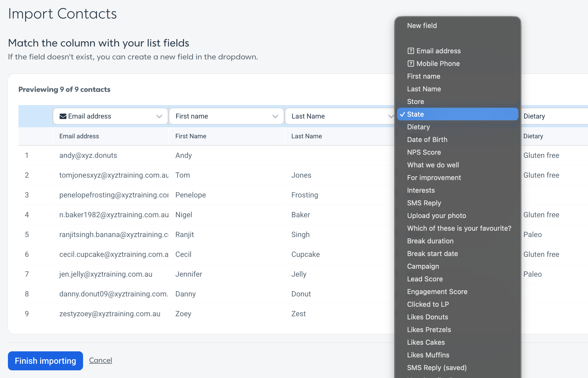The height and width of the screenshot is (378, 588).
Task: Select Lead Score from the field list
Action: [457, 279]
